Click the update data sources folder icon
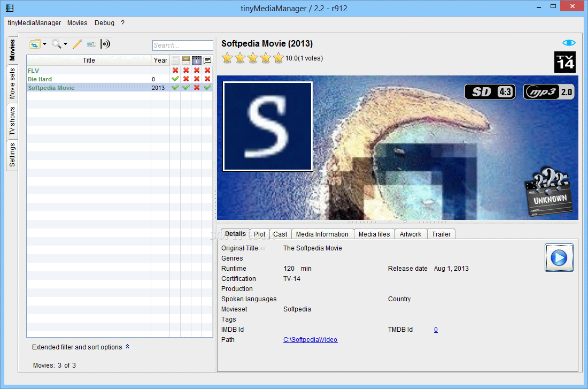Screen dimensions: 588x389 [35, 44]
